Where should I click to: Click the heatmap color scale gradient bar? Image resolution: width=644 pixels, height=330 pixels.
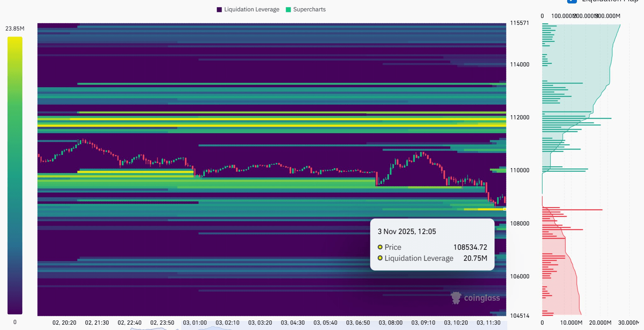coord(15,175)
